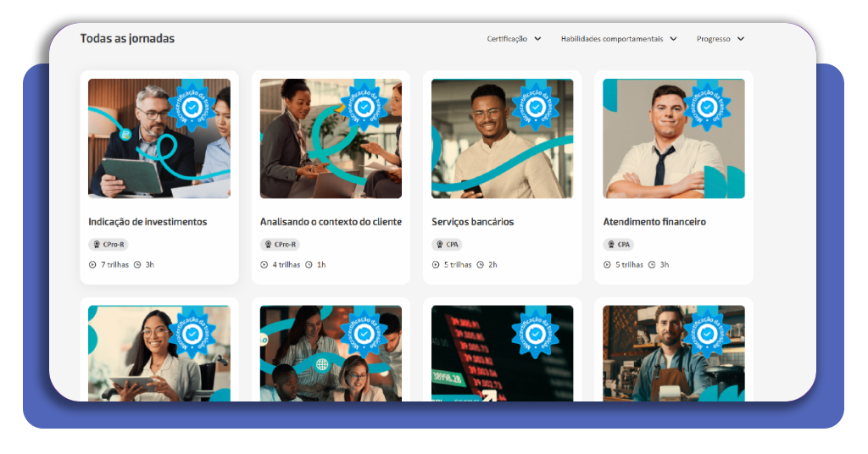Image resolution: width=868 pixels, height=454 pixels.
Task: Open the second-row card showing stock ticker numbers
Action: (502, 353)
